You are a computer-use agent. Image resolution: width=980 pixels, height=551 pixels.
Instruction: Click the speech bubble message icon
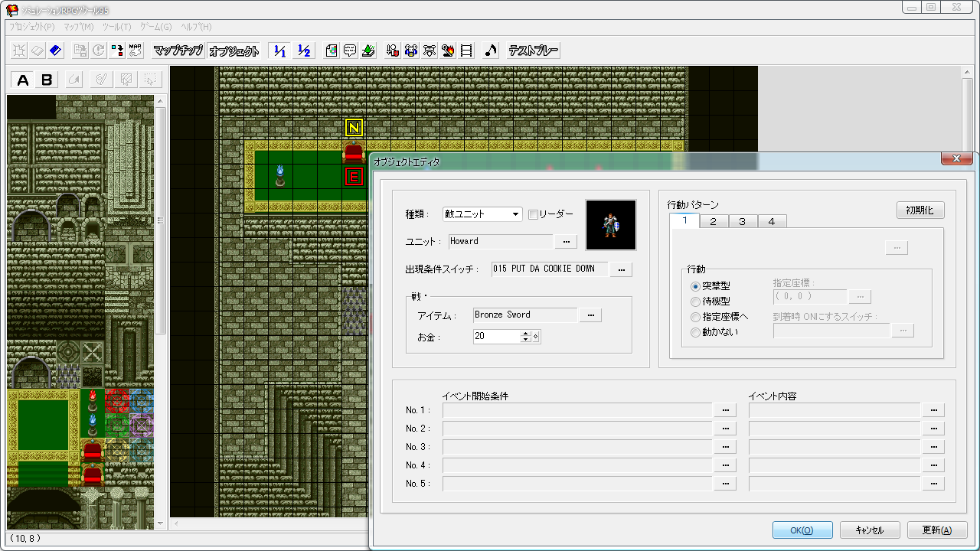click(x=350, y=51)
